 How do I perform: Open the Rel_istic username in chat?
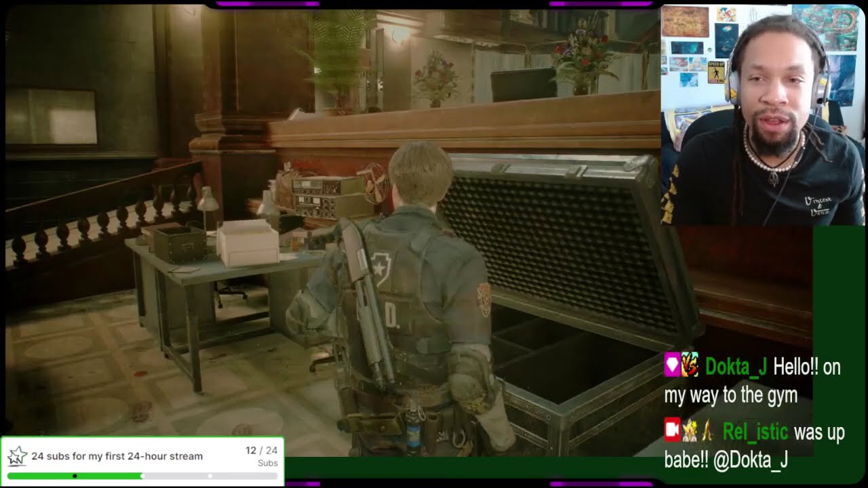click(755, 431)
